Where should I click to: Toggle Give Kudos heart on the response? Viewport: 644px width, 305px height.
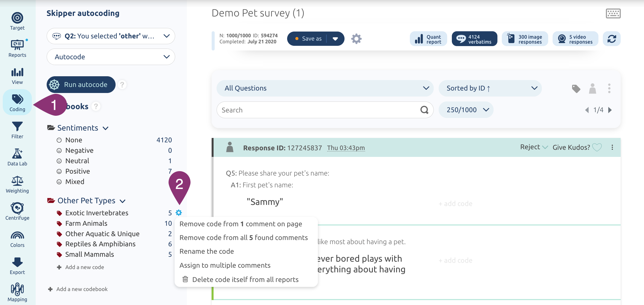[597, 147]
